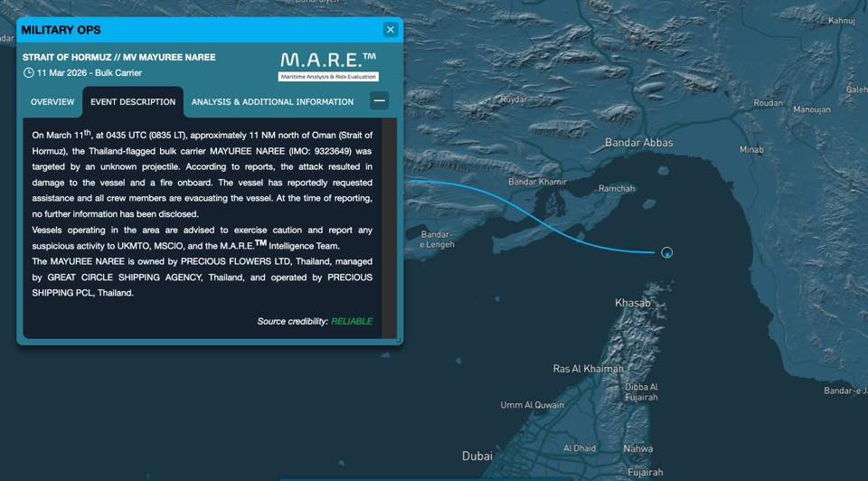Select the Fujairah label on the map
Image resolution: width=868 pixels, height=481 pixels.
point(646,472)
